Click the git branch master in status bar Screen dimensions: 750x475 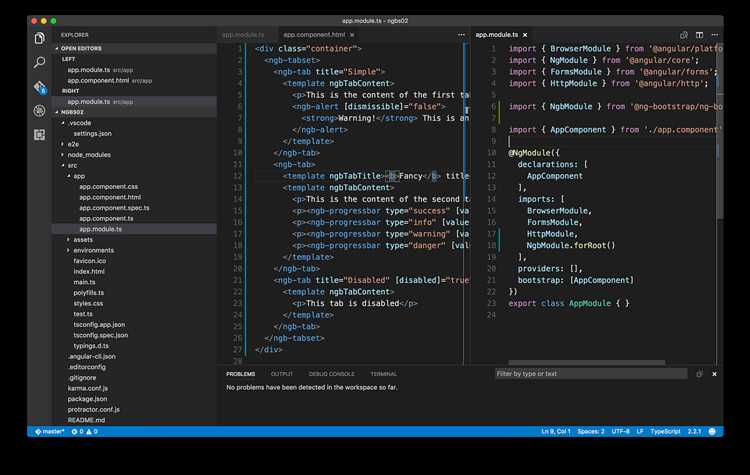49,431
